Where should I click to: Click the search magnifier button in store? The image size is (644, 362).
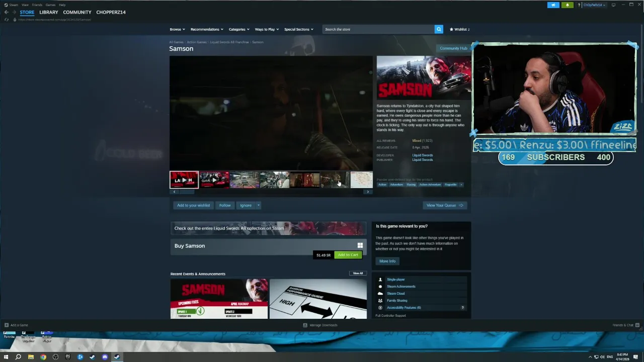pos(439,29)
